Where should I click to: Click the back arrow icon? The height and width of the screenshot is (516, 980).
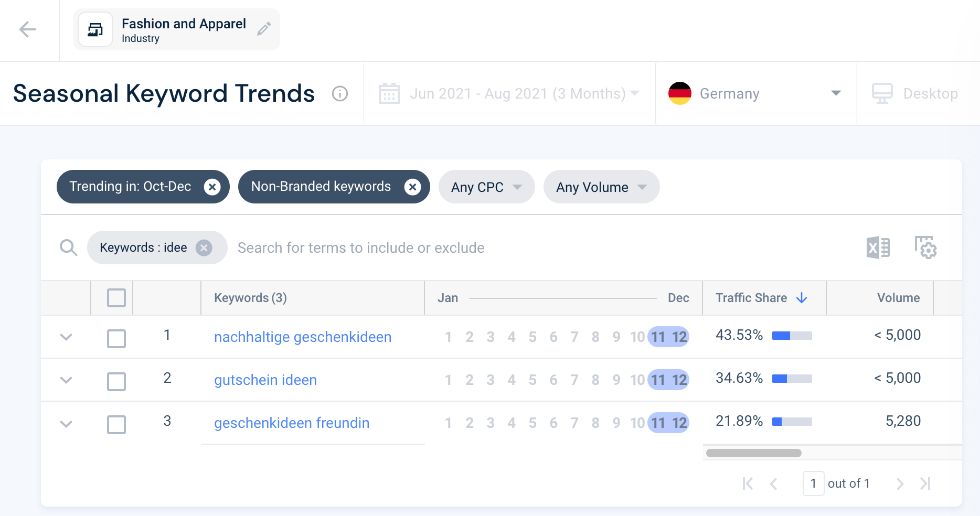27,29
